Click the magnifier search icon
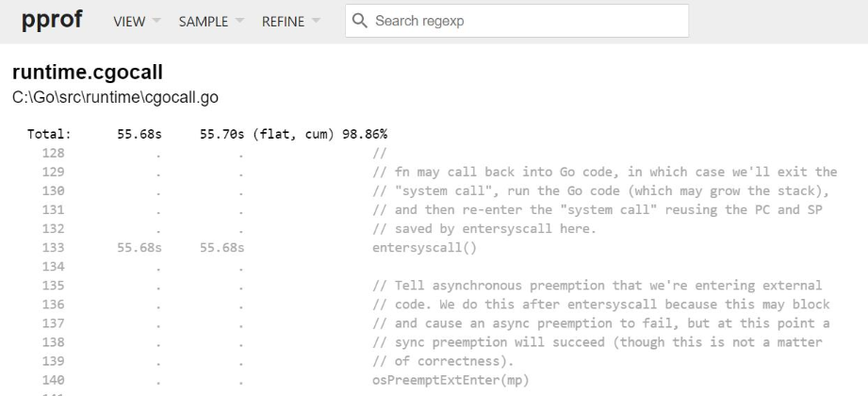868x396 pixels. coord(360,21)
